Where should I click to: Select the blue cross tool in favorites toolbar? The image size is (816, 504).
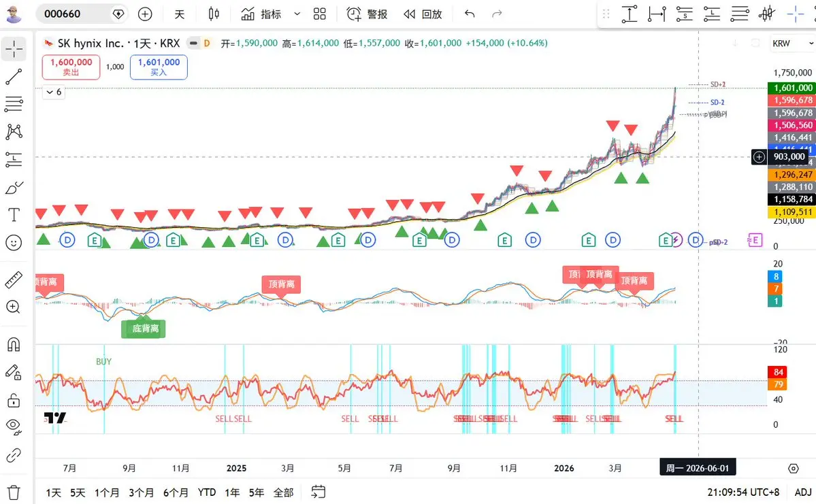click(x=795, y=14)
